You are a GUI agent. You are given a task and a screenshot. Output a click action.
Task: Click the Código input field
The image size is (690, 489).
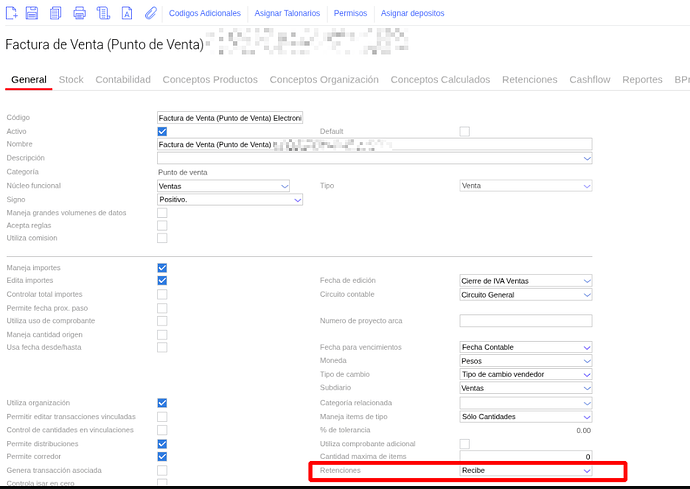click(x=230, y=118)
